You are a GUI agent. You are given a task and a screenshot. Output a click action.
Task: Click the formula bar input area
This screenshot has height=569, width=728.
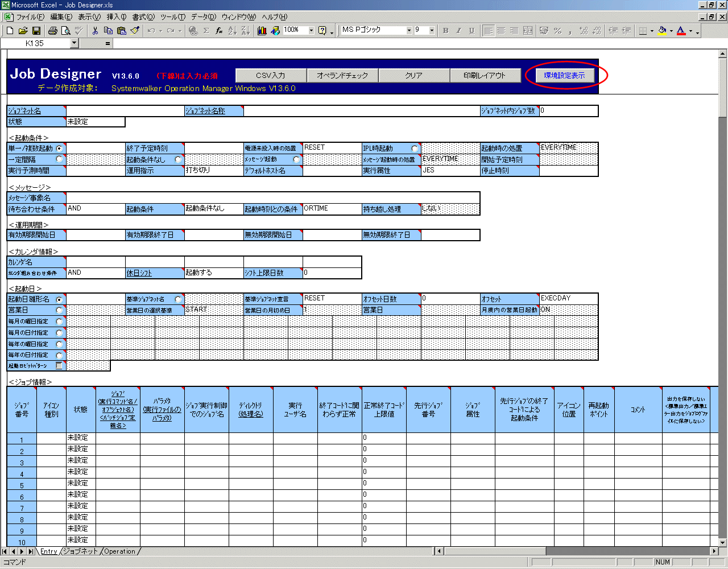tap(420, 43)
